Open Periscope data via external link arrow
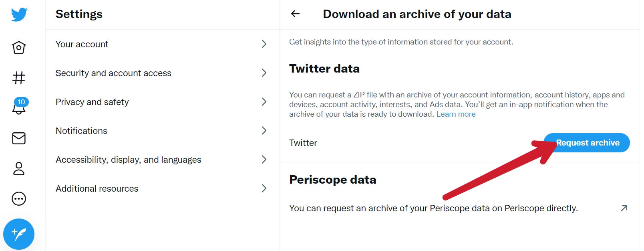Viewport: 644px width, 251px height. point(624,208)
